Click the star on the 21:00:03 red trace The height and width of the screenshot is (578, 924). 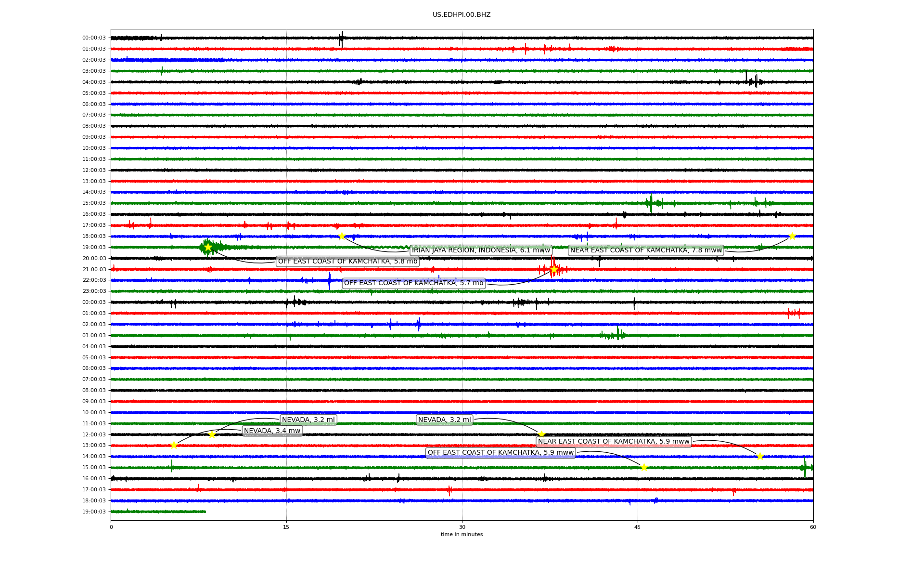[553, 269]
